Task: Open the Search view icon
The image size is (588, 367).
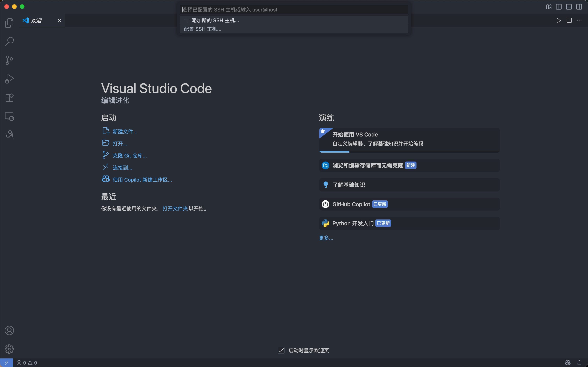Action: coord(9,42)
